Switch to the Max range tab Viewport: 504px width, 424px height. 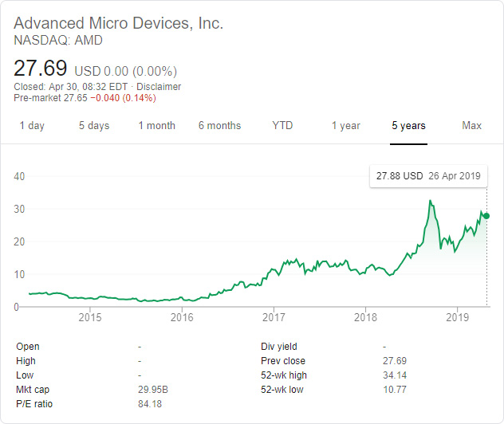471,126
